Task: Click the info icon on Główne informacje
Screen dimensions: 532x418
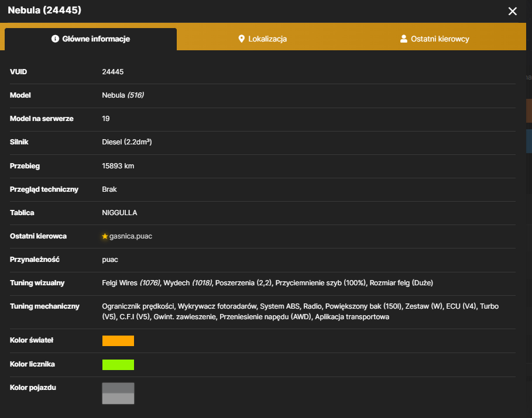Action: [x=55, y=39]
